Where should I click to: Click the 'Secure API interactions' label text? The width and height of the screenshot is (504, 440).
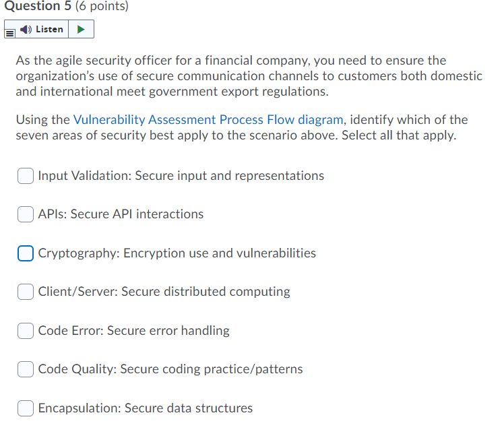pos(137,214)
